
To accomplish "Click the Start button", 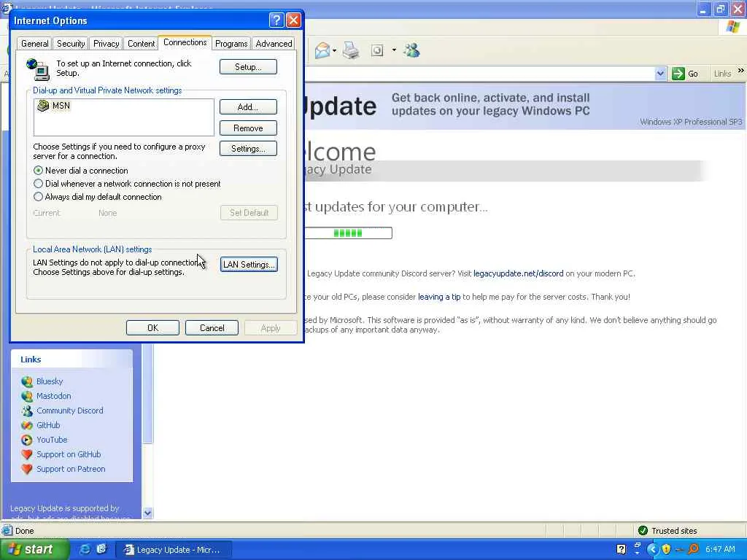I will [34, 550].
